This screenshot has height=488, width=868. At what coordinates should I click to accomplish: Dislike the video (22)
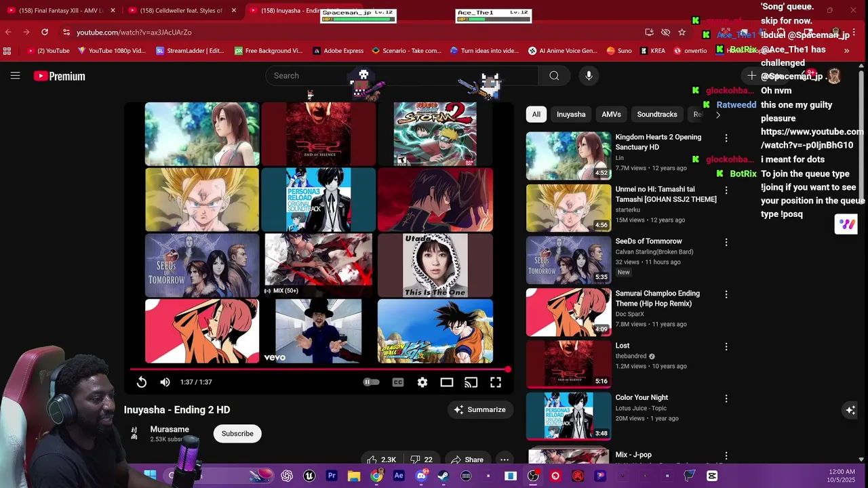tap(421, 460)
